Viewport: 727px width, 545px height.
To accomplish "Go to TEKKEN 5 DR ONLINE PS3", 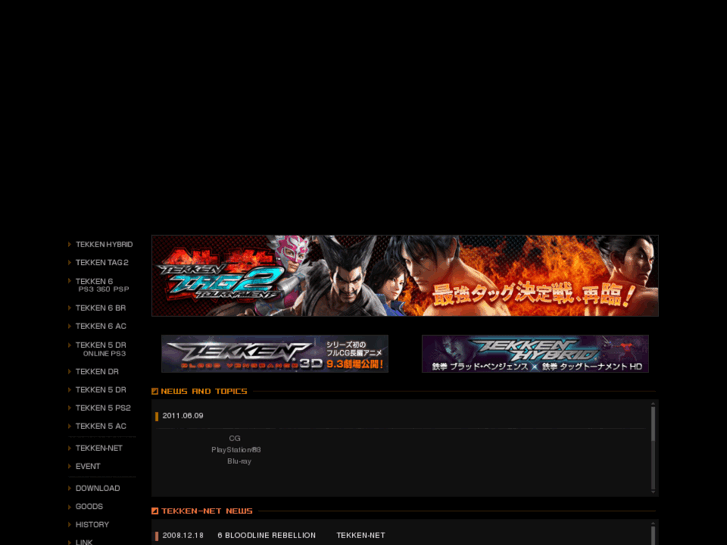I will pos(101,349).
